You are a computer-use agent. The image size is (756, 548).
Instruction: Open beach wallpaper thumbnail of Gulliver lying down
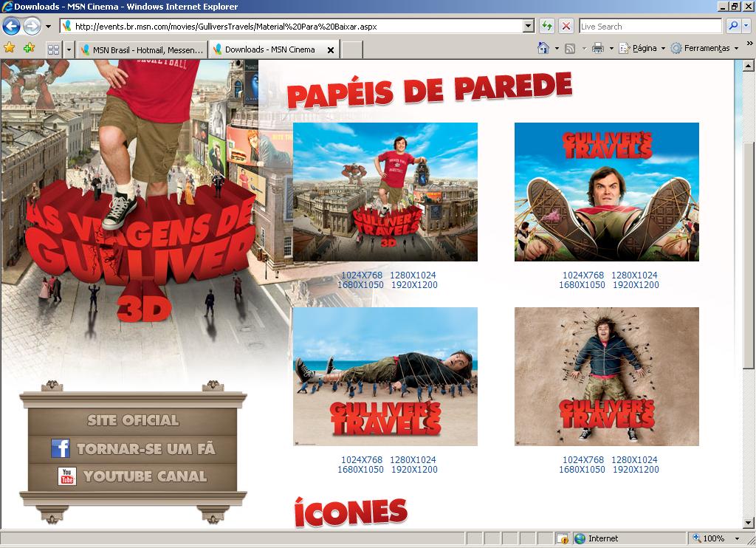[385, 376]
